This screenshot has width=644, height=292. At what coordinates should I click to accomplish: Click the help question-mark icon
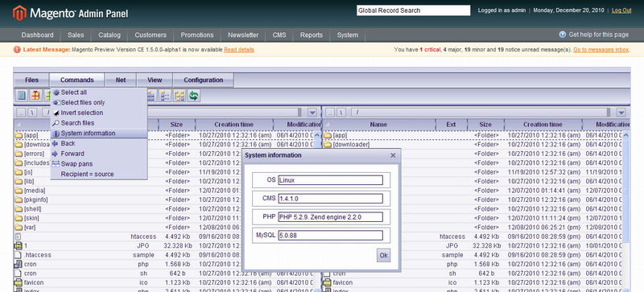(x=562, y=35)
